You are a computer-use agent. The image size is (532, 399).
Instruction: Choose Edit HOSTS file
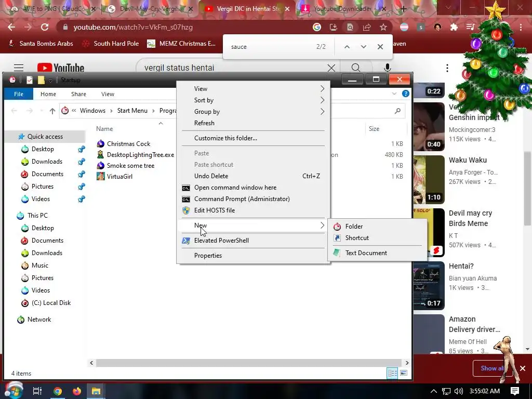254,210
